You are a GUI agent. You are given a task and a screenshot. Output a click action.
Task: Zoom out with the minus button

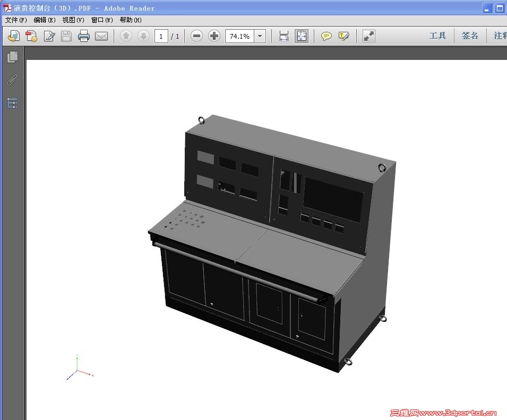196,36
